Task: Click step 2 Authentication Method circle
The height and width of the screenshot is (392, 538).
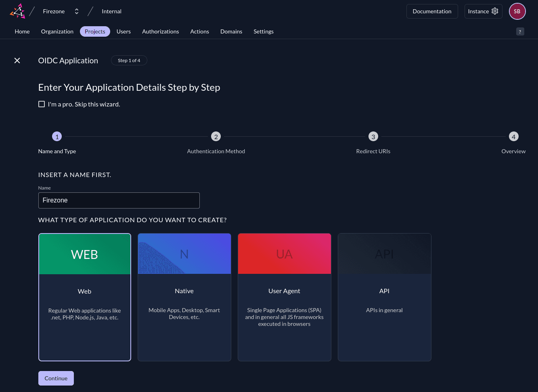Action: [216, 137]
